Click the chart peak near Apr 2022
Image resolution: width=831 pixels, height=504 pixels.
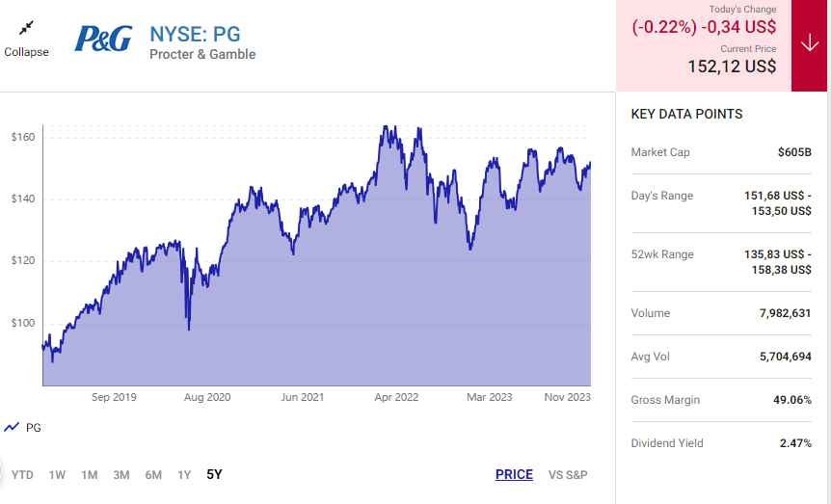[386, 127]
